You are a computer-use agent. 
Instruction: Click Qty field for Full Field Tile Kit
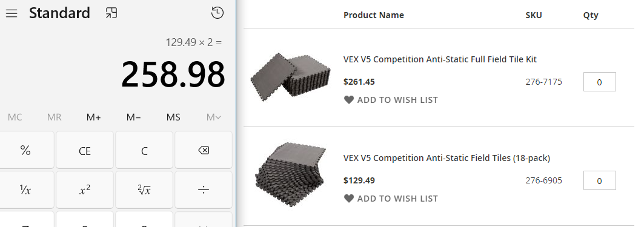tap(599, 82)
